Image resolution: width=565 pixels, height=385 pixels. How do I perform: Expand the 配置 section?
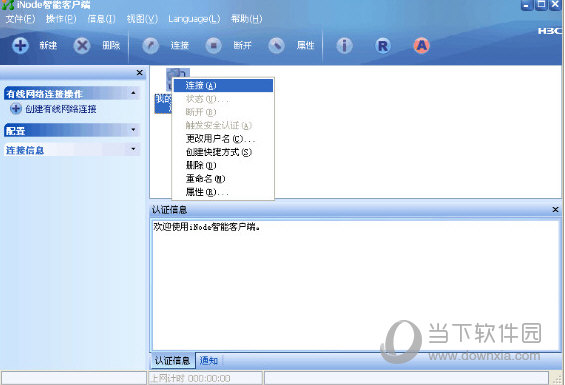pos(133,130)
